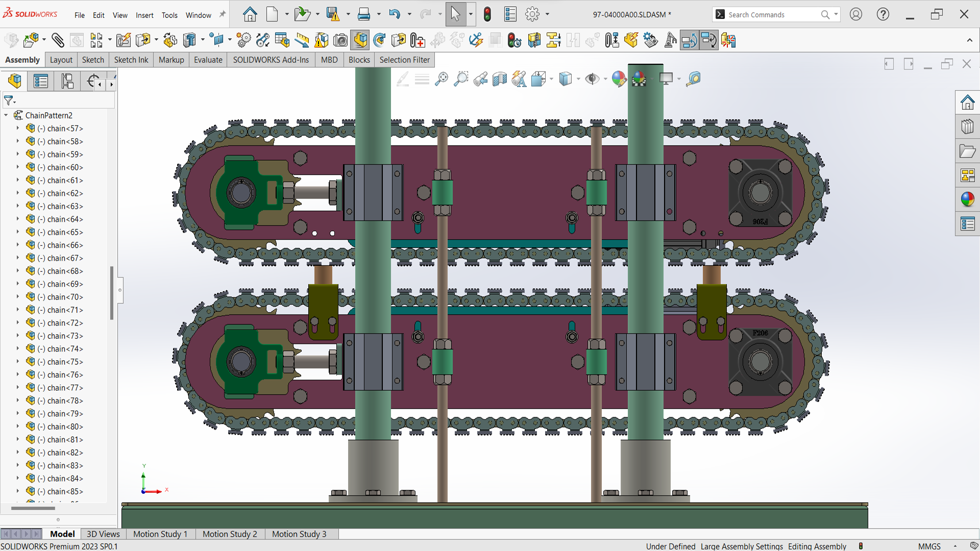This screenshot has height=551, width=980.
Task: Pin the SOLIDWORKS menu bar
Action: pos(222,15)
